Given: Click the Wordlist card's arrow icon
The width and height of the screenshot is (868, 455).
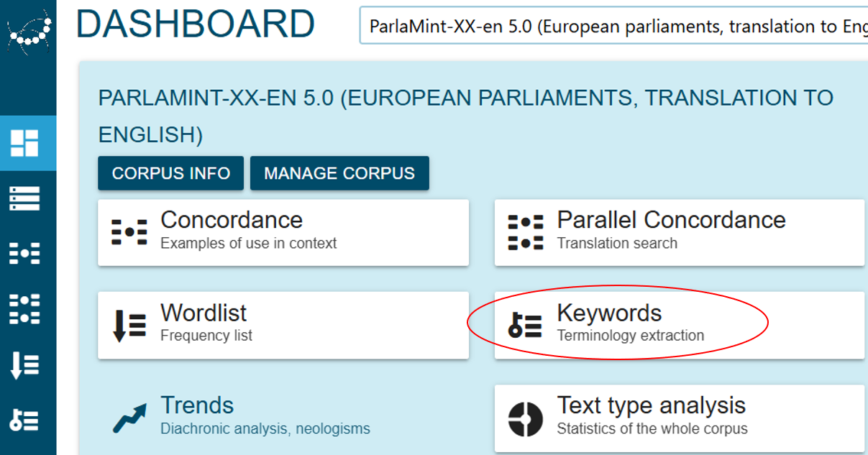Looking at the screenshot, I should [x=129, y=325].
